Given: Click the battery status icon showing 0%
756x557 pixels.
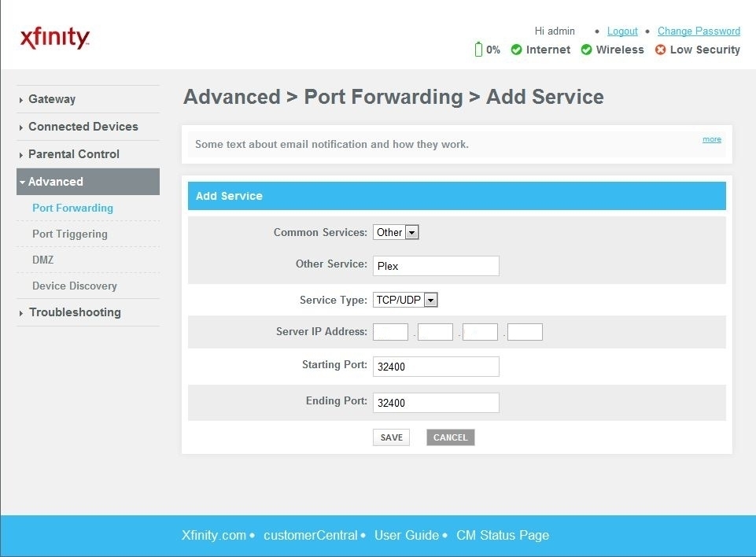Looking at the screenshot, I should pos(480,49).
